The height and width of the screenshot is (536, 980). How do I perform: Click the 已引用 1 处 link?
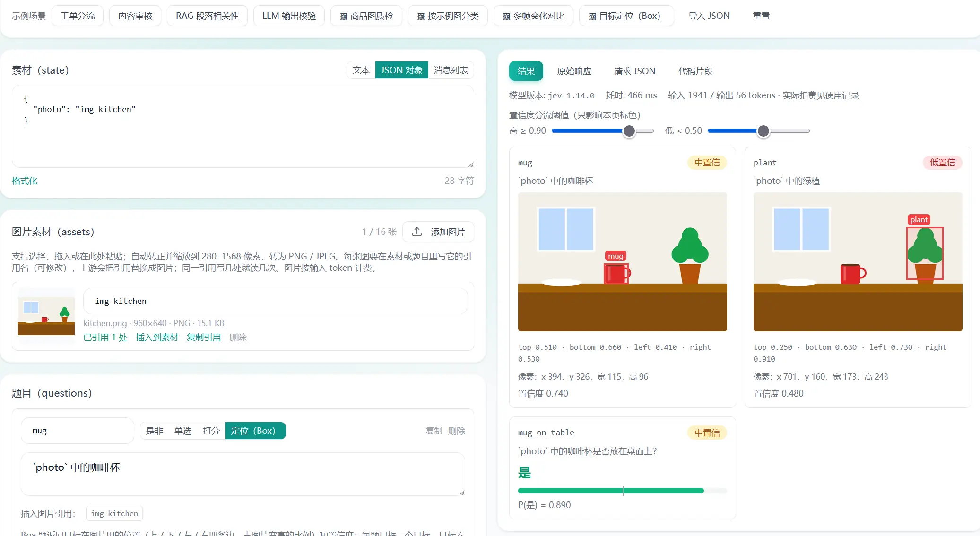tap(105, 337)
